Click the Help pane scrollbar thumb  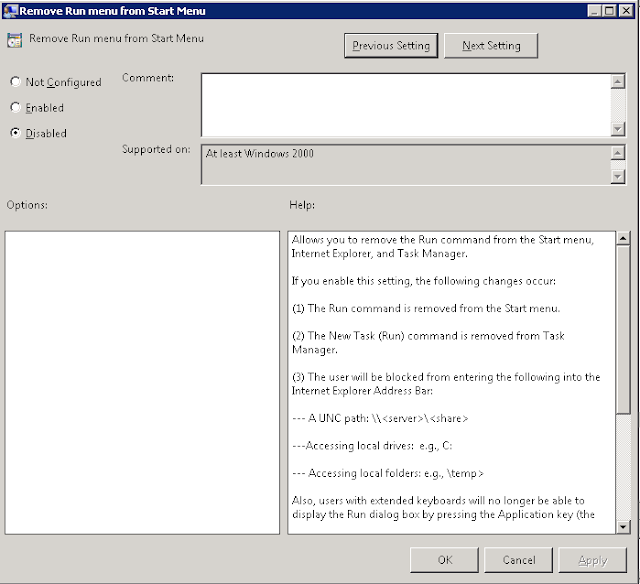[623, 329]
